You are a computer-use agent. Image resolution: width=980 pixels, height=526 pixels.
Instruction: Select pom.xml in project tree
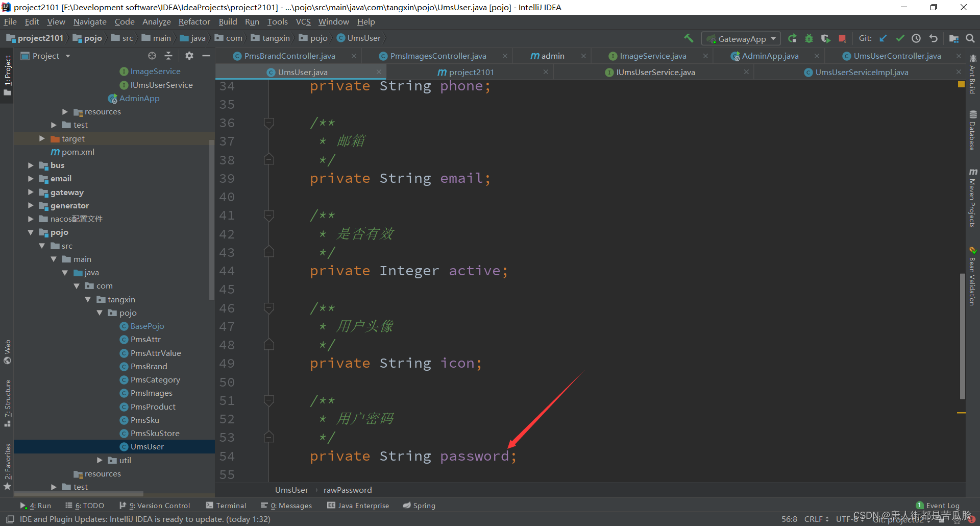click(x=72, y=152)
